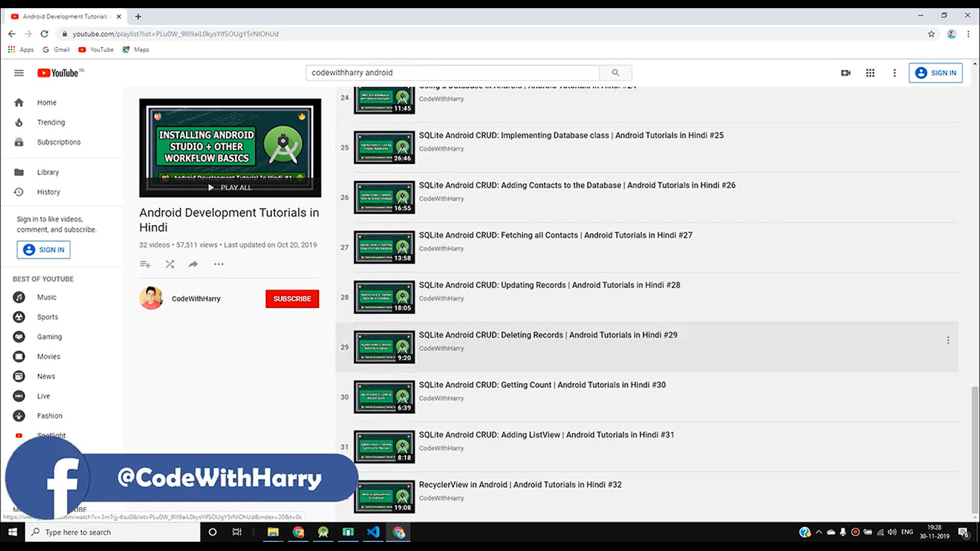Share the playlist via arrow icon

click(193, 264)
